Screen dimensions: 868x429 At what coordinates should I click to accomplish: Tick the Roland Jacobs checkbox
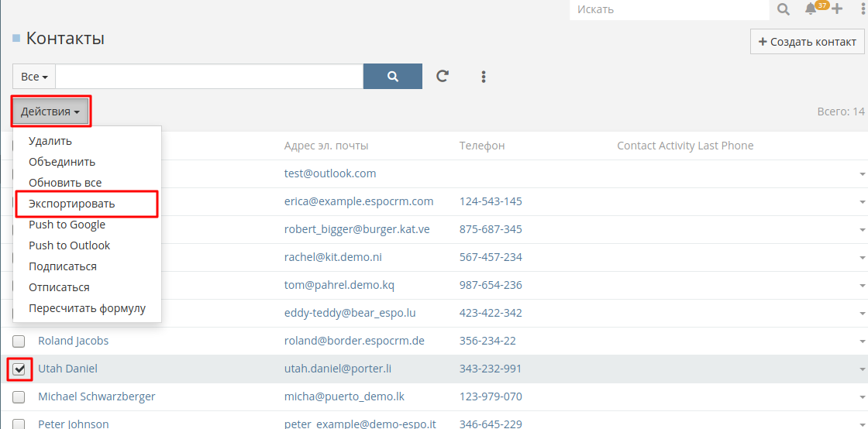(19, 341)
